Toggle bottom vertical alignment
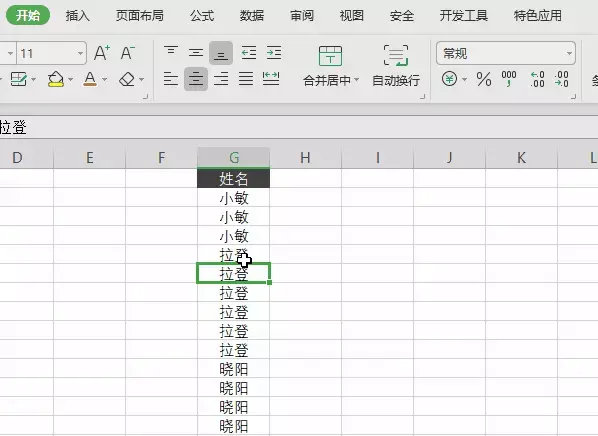Viewport: 598px width, 436px height. (x=221, y=53)
